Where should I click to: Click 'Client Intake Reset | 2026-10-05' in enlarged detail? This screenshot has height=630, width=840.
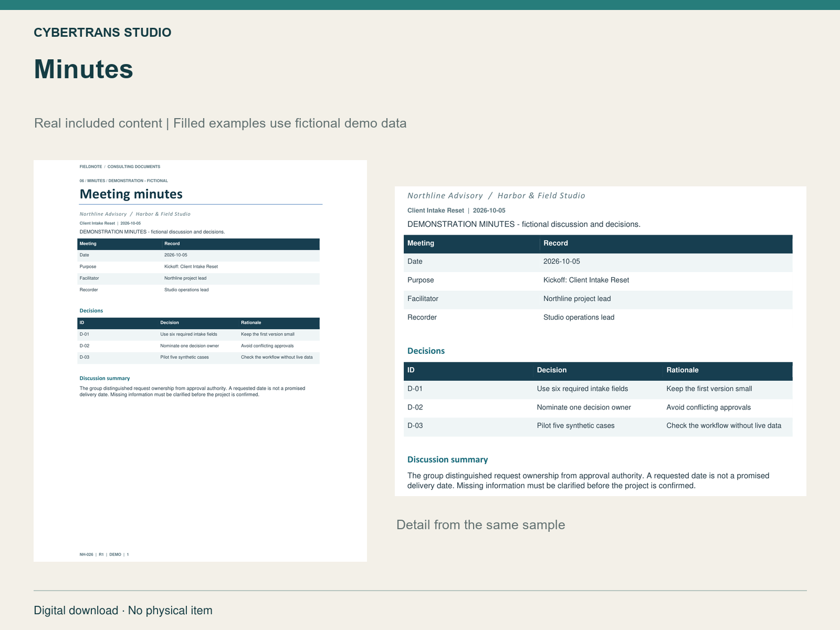pos(456,211)
